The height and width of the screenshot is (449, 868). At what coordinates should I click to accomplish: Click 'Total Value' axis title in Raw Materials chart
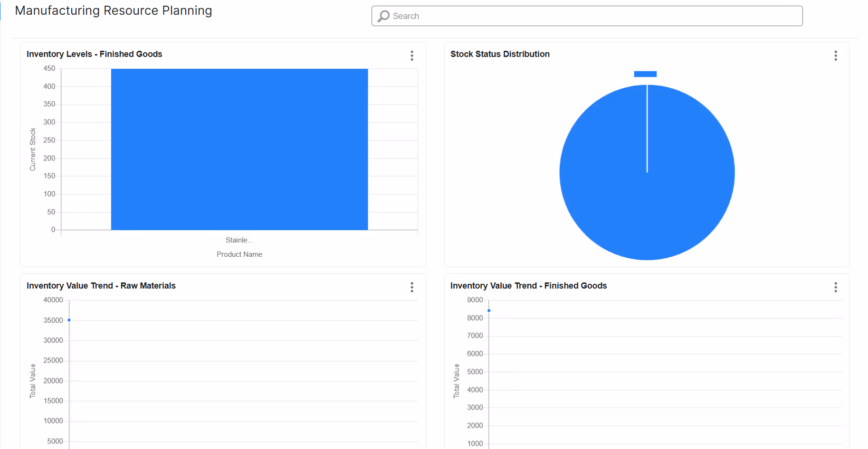point(33,381)
